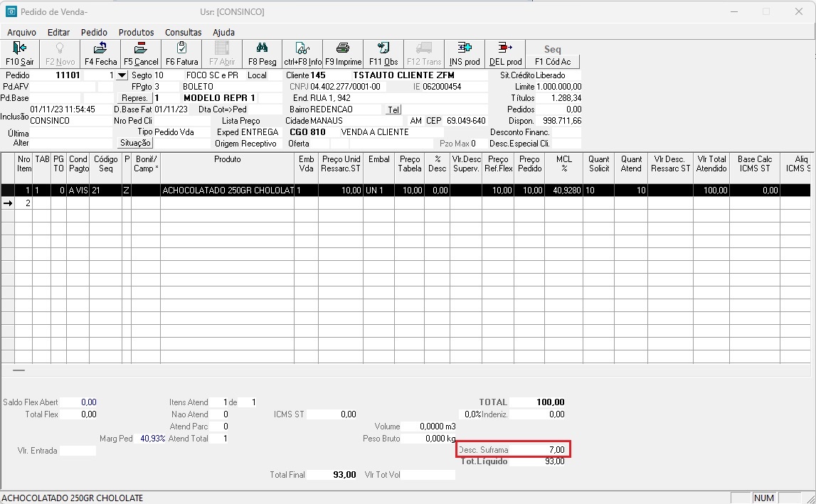Click the Total Final value 93,00
This screenshot has width=816, height=504.
click(333, 475)
